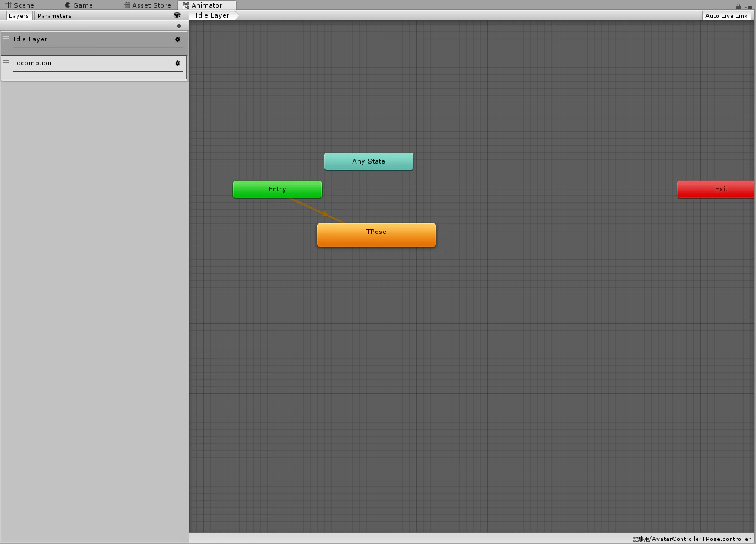Select the orange TPose state node
Image resolution: width=756 pixels, height=544 pixels.
pos(377,235)
